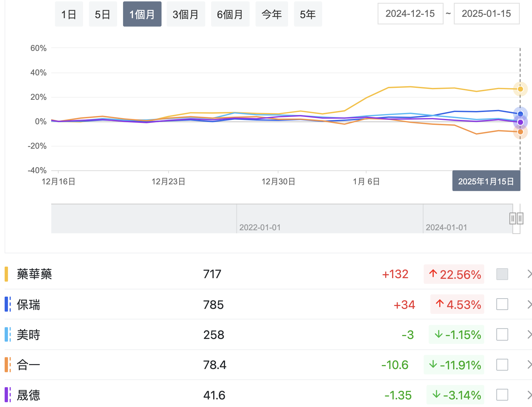Image resolution: width=532 pixels, height=407 pixels.
Task: Select the 今年 year-to-date range
Action: point(271,14)
